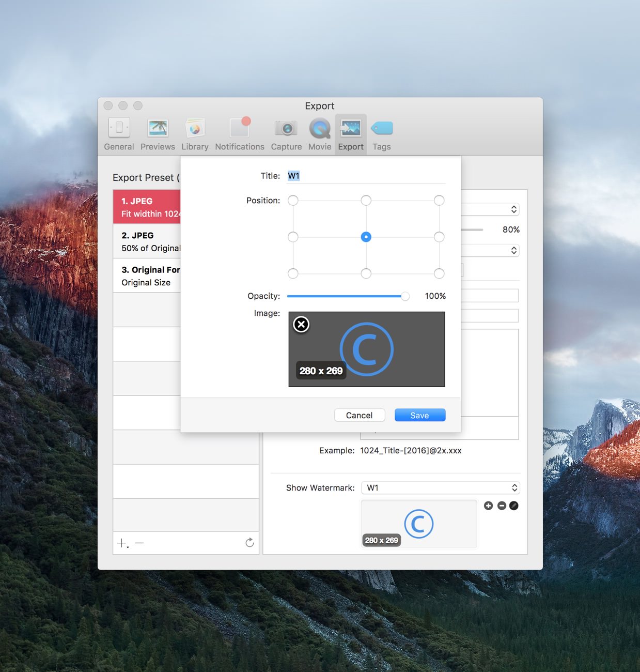Add a new export preset
This screenshot has width=640, height=672.
coord(122,543)
